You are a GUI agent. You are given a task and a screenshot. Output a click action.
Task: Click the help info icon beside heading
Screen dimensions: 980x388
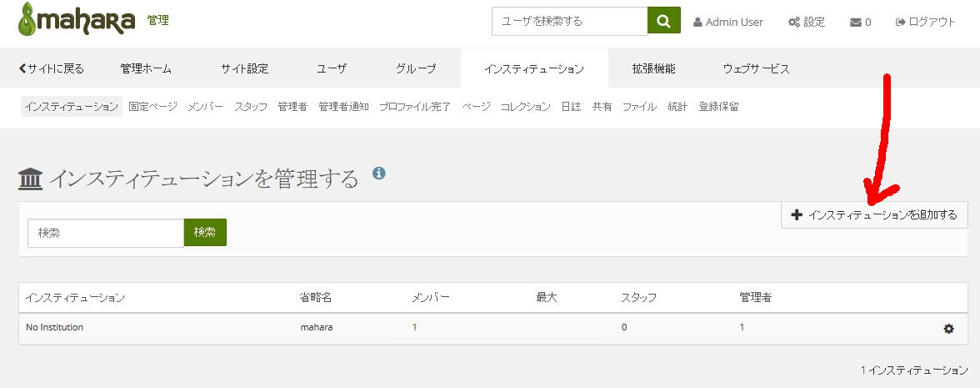coord(378,174)
